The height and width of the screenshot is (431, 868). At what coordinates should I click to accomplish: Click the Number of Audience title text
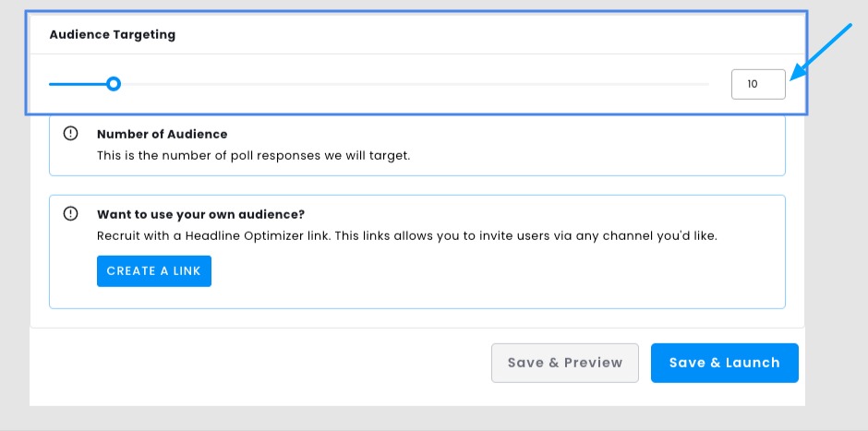pos(163,134)
